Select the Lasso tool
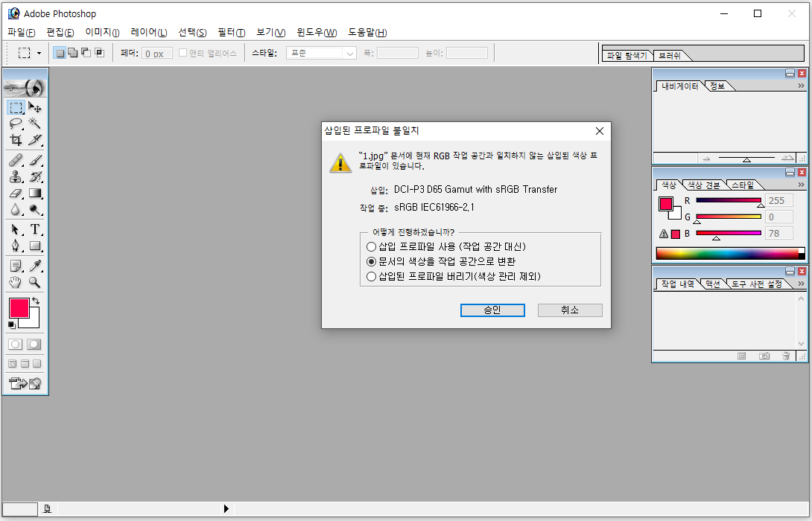The height and width of the screenshot is (521, 812). 16,123
